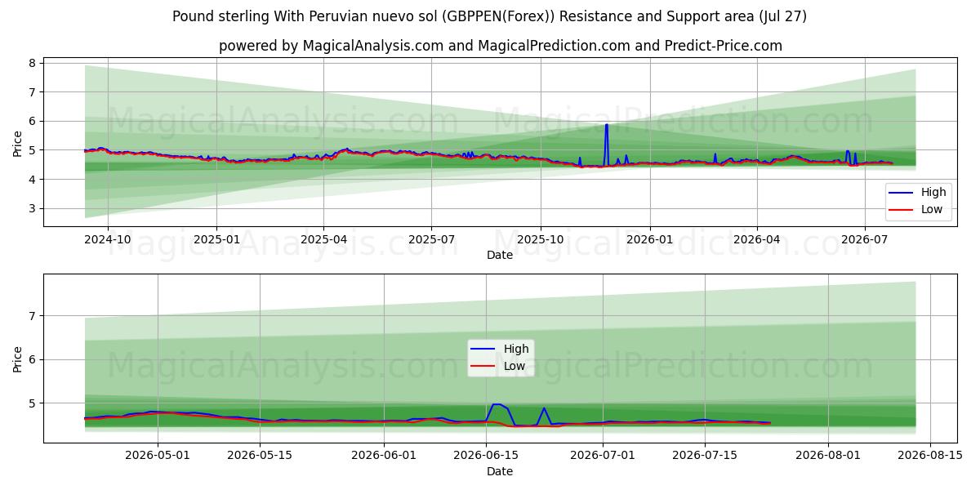Click the '2026-04' date label on upper chart
The image size is (980, 490).
pos(756,240)
